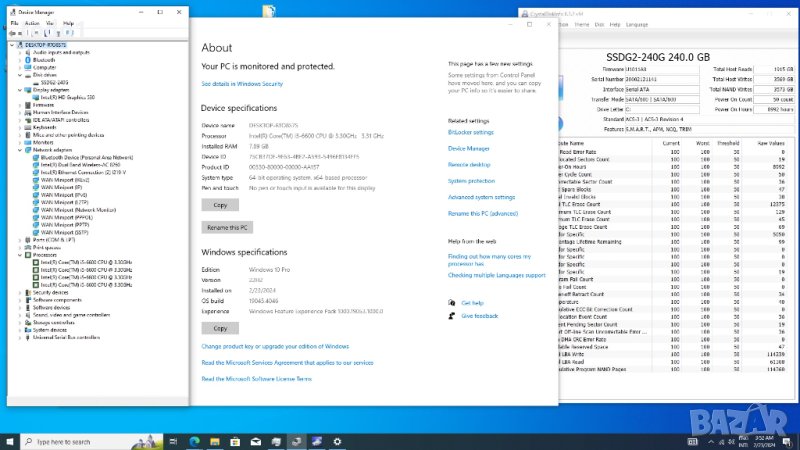This screenshot has width=800, height=450.
Task: Collapse the Processors category
Action: click(x=22, y=255)
